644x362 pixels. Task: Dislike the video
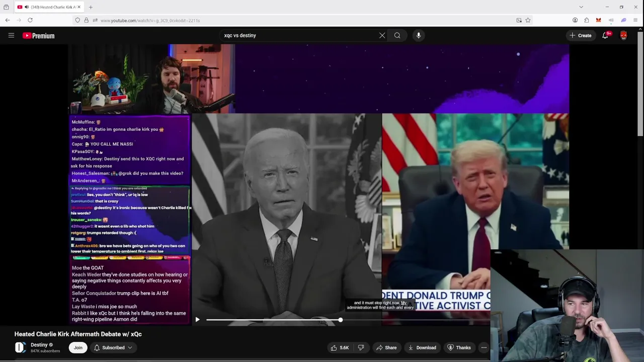point(361,347)
